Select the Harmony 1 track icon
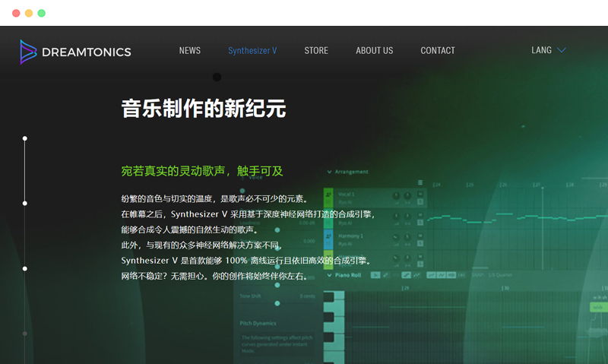 coord(329,237)
